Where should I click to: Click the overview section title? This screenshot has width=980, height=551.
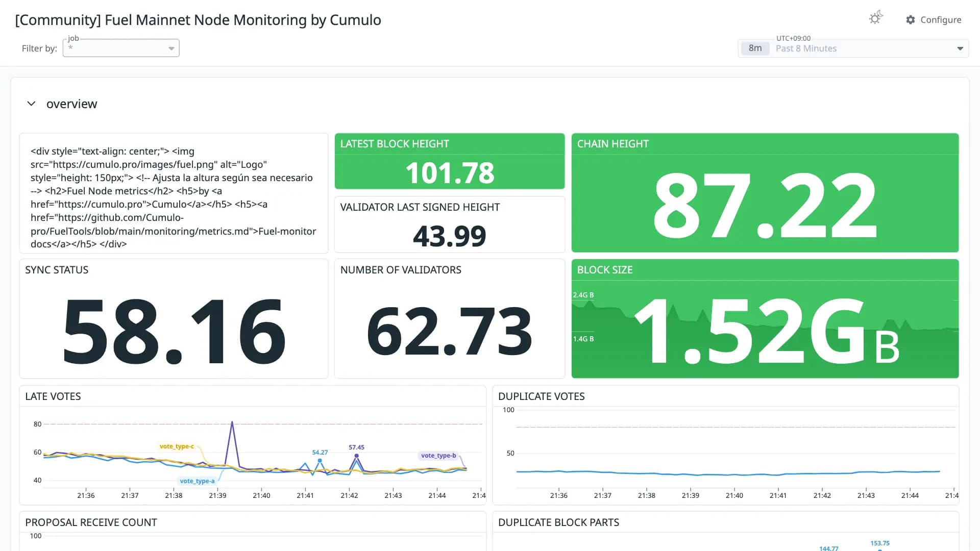(71, 104)
